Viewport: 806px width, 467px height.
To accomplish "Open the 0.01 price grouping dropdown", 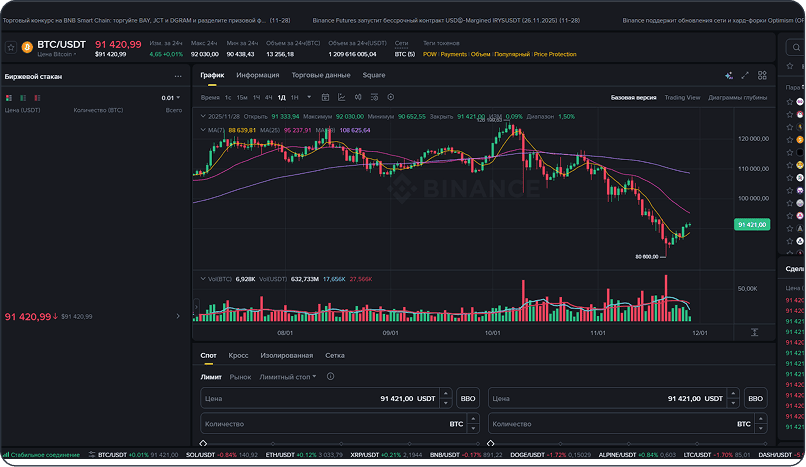I will point(170,98).
